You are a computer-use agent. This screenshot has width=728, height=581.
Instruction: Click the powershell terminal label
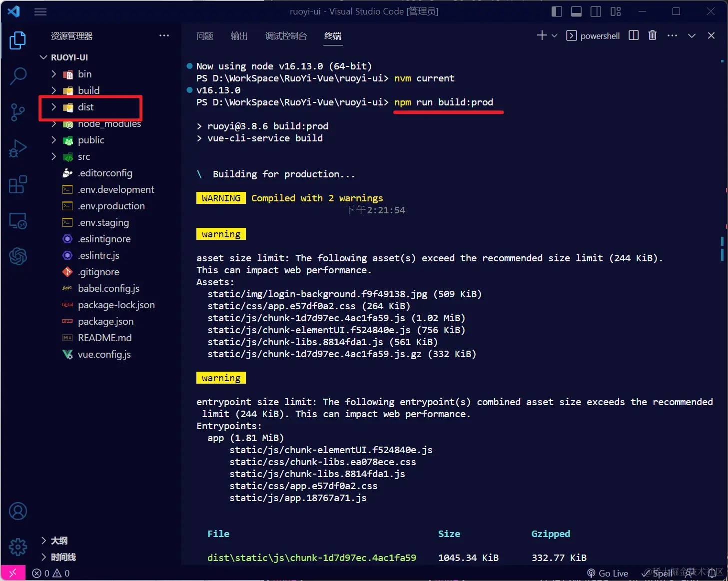[x=600, y=36]
